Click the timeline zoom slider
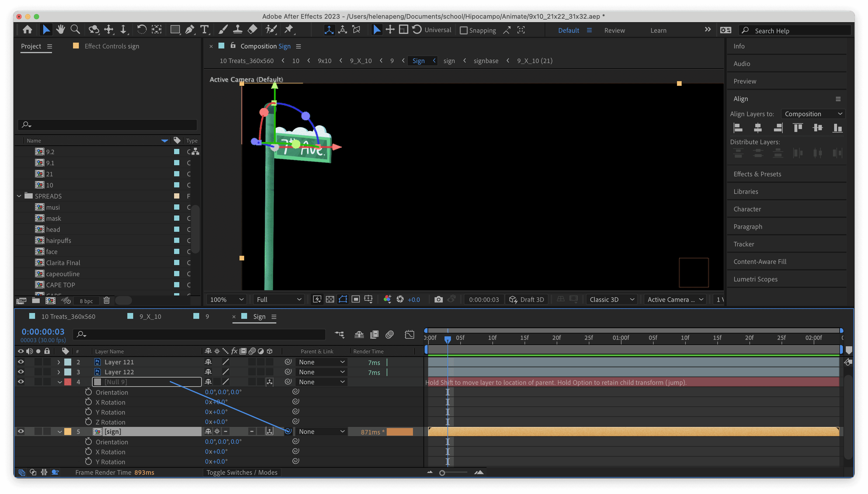Viewport: 868px width, 494px height. 442,473
